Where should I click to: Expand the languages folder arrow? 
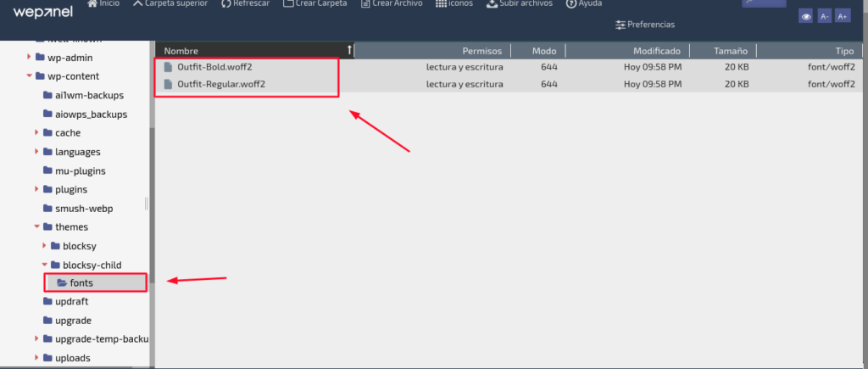(36, 151)
